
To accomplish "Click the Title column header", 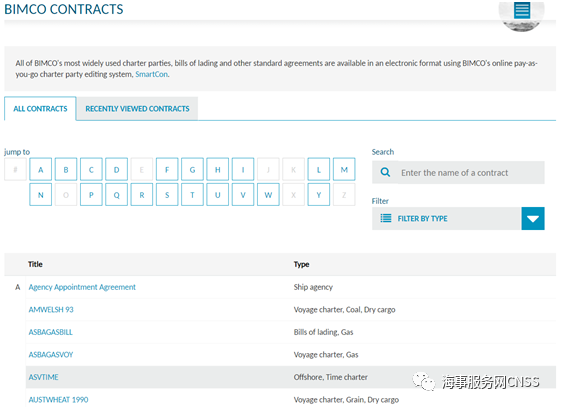I will click(x=35, y=264).
